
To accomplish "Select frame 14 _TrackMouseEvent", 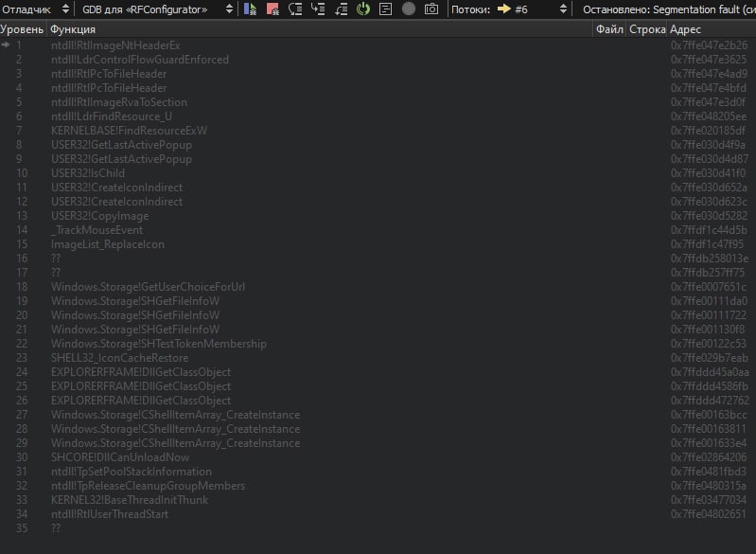I will [x=378, y=230].
